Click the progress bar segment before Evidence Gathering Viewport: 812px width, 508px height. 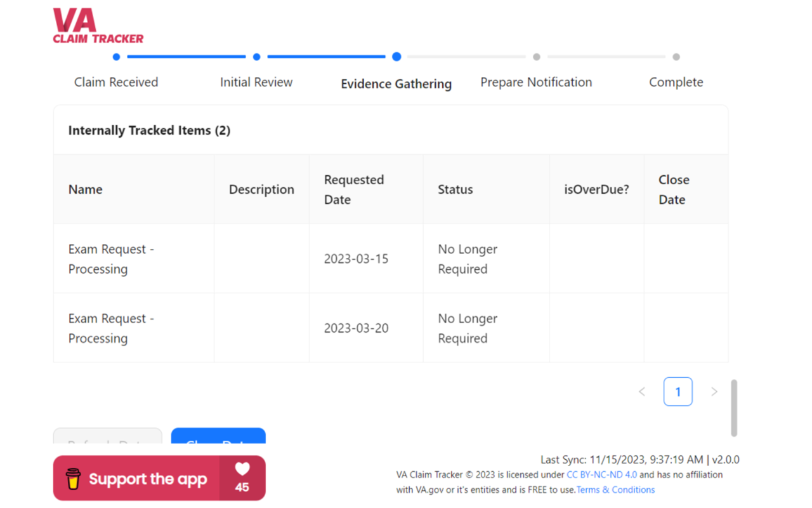pos(327,57)
